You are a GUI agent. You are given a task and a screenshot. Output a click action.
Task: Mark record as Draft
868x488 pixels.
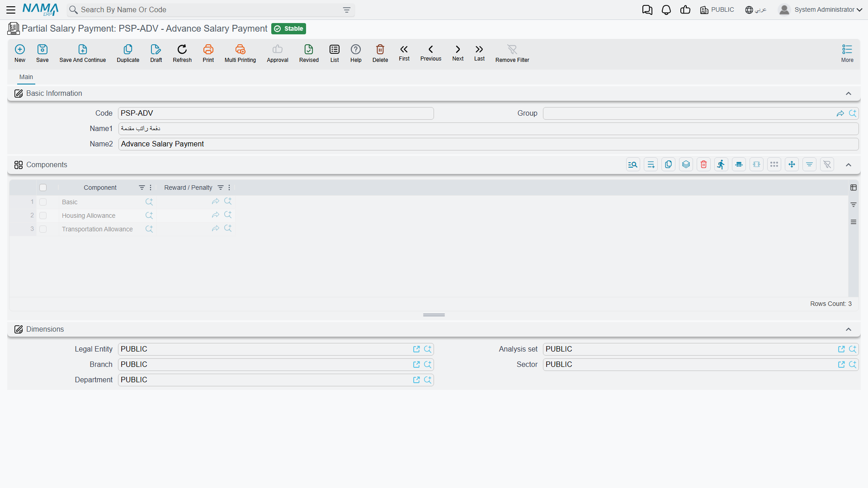click(156, 53)
